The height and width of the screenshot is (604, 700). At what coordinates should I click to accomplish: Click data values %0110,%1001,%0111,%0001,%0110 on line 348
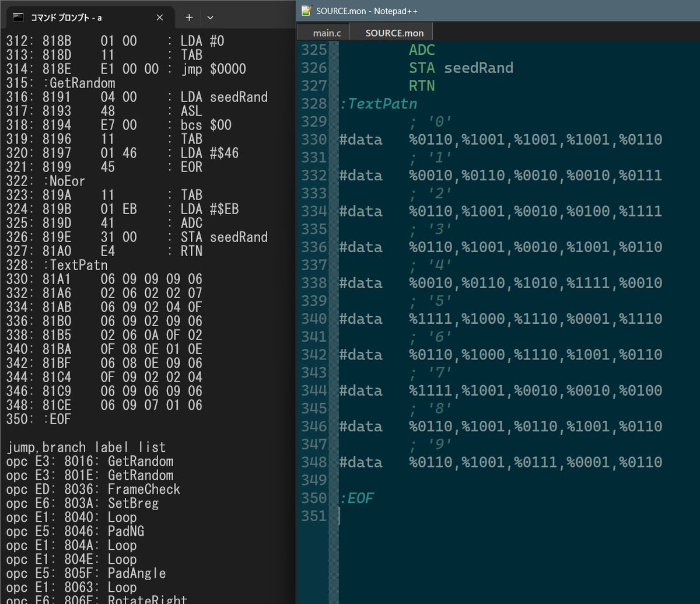click(x=535, y=462)
